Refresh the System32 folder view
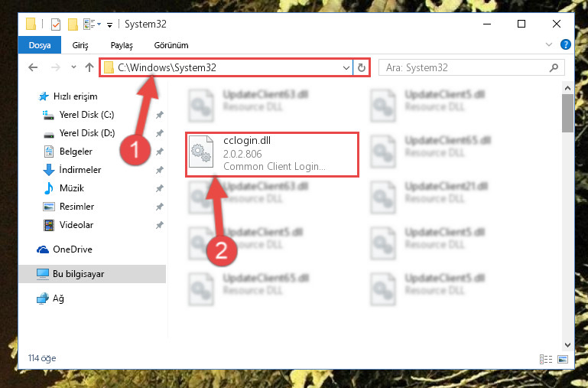 362,67
